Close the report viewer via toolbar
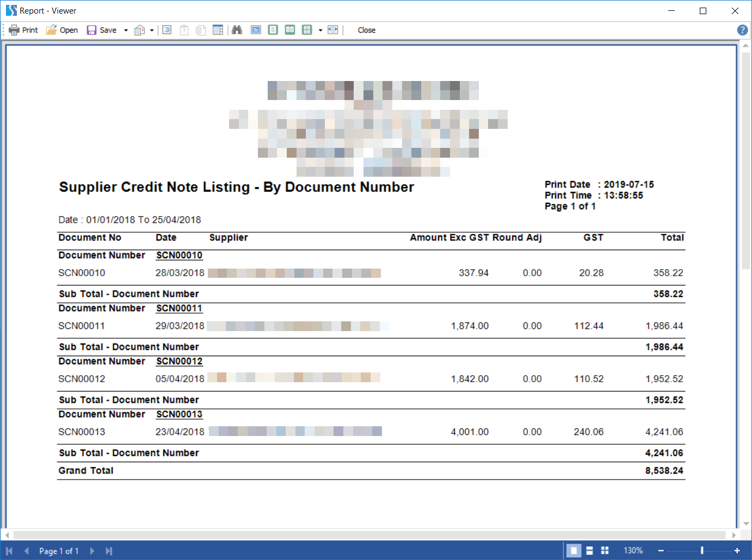Image resolution: width=752 pixels, height=560 pixels. pos(366,30)
